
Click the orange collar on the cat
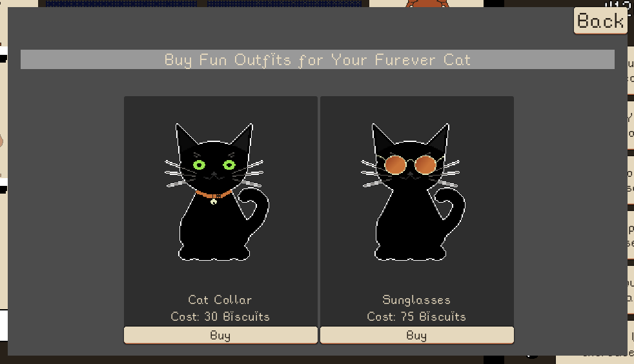coord(214,195)
